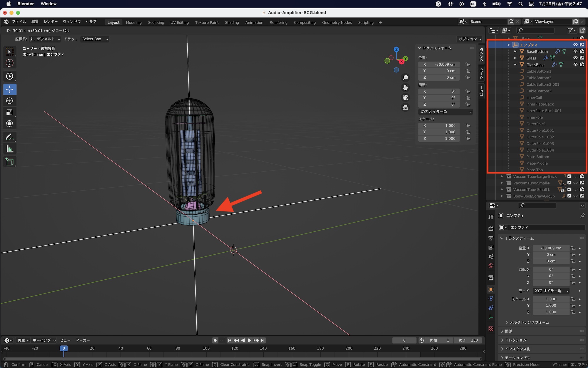Click the end frame 250 field

(468, 340)
